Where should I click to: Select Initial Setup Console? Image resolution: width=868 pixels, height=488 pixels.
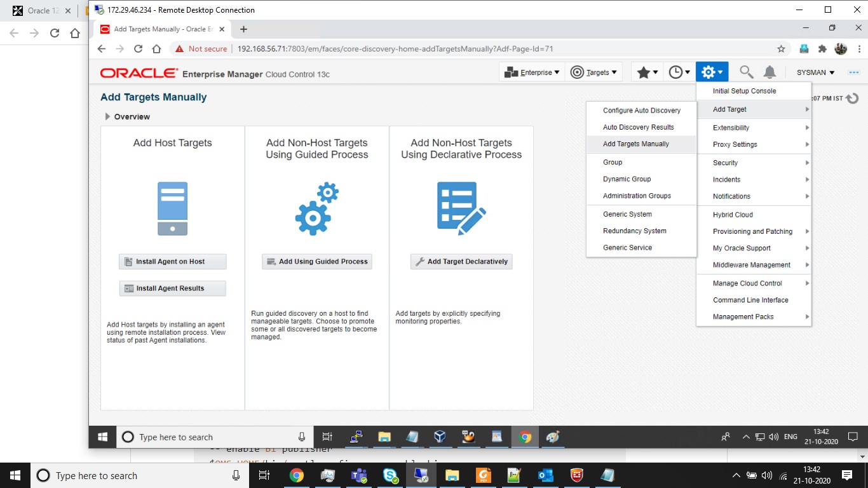754,91
